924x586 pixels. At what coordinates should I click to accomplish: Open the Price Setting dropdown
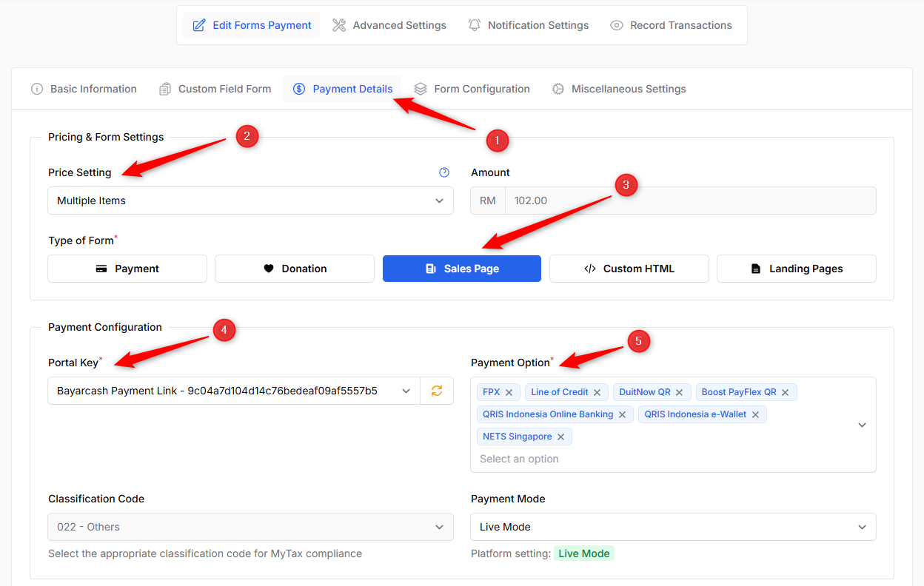tap(250, 201)
